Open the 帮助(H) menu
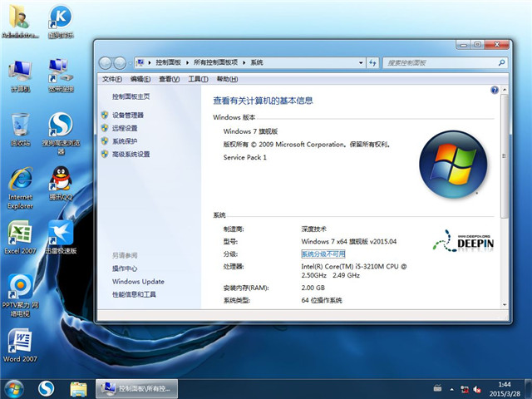This screenshot has height=399, width=532. point(227,79)
